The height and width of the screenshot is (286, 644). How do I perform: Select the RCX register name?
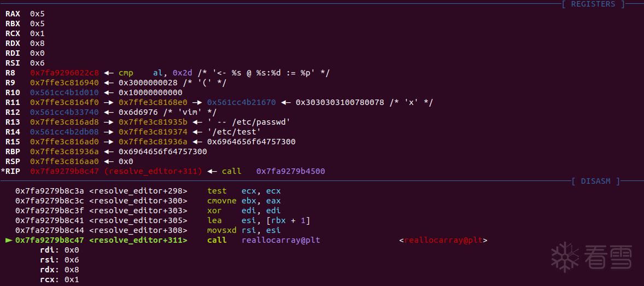click(x=13, y=34)
